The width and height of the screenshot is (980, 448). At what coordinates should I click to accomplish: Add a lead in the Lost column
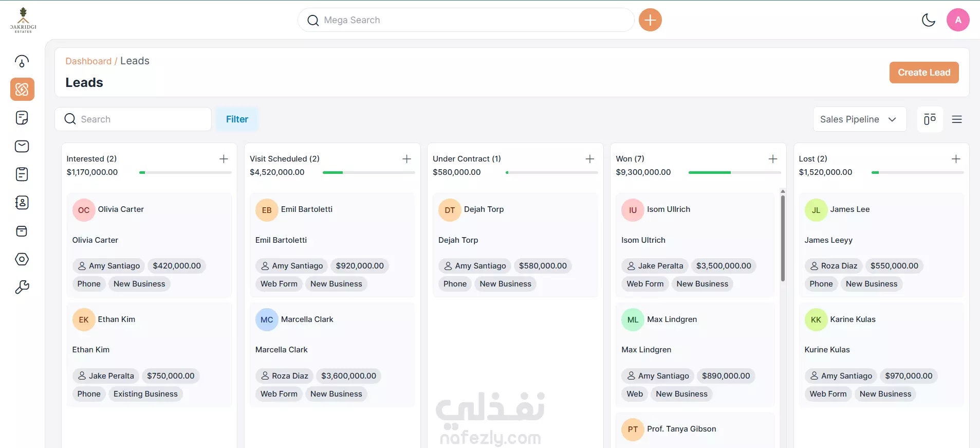pyautogui.click(x=956, y=159)
